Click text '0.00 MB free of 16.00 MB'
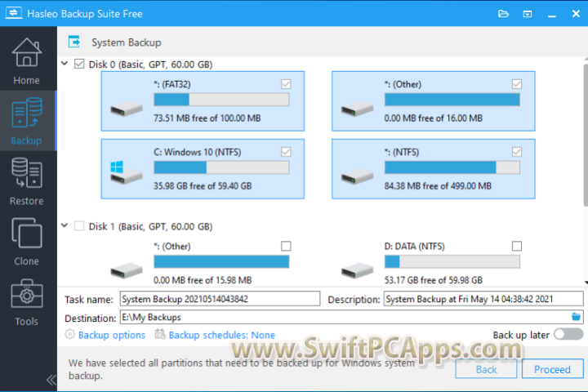The width and height of the screenshot is (588, 392). click(433, 118)
